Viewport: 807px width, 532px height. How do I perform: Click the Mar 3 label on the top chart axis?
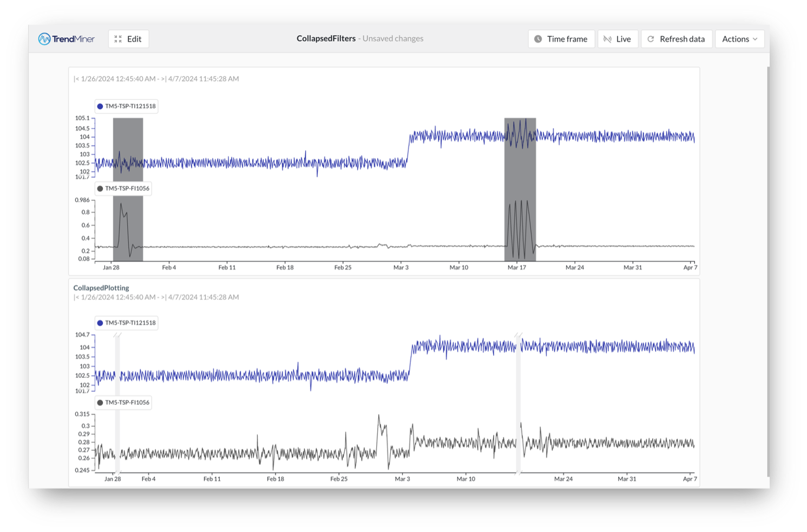click(401, 267)
